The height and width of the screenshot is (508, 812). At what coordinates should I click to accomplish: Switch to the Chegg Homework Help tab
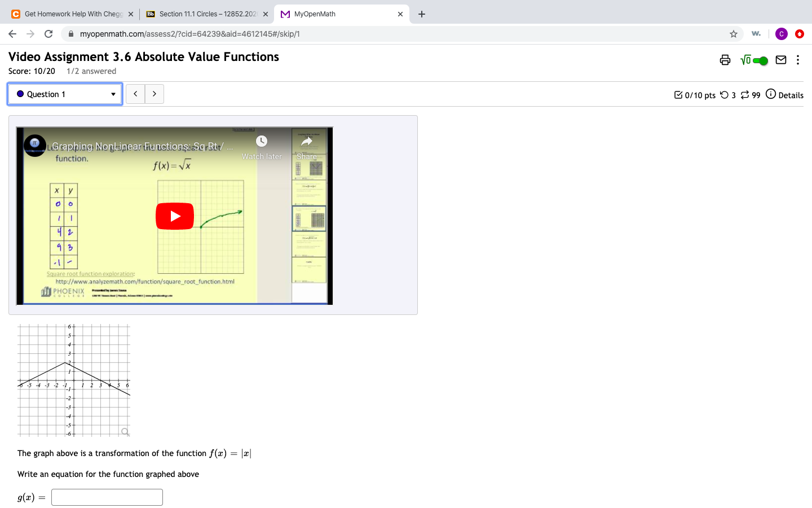[73, 14]
